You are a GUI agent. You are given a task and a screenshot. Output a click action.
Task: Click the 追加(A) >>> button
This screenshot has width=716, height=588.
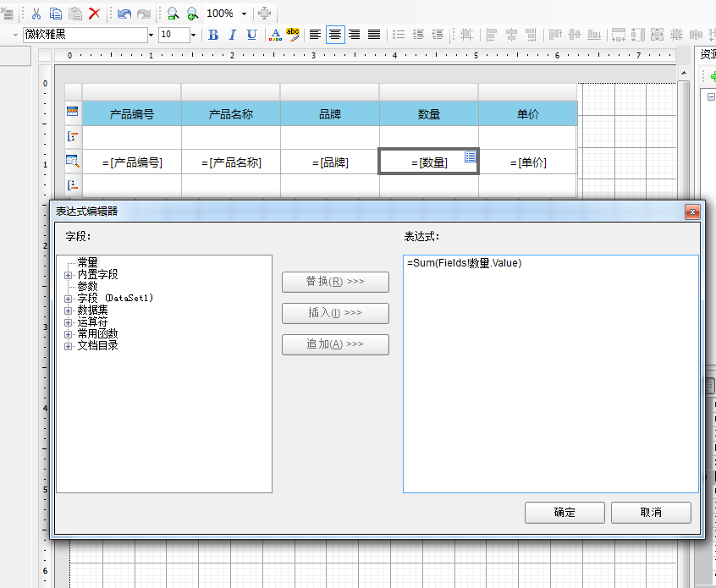[336, 344]
